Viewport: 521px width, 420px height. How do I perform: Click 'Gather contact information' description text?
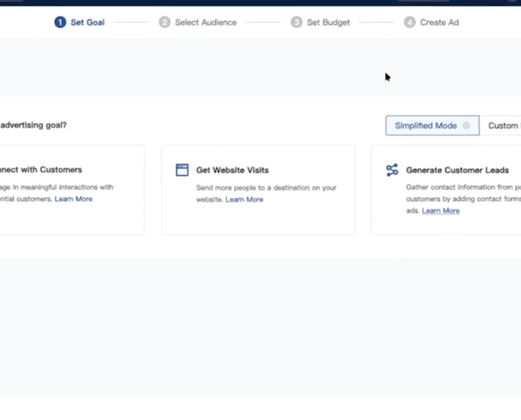[463, 199]
